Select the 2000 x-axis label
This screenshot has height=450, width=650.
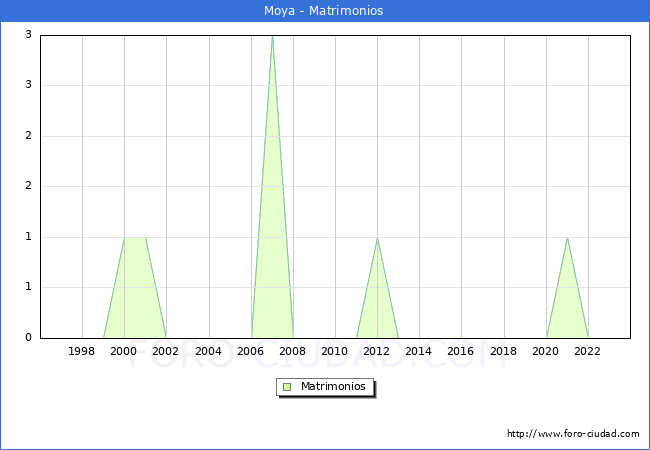(124, 351)
